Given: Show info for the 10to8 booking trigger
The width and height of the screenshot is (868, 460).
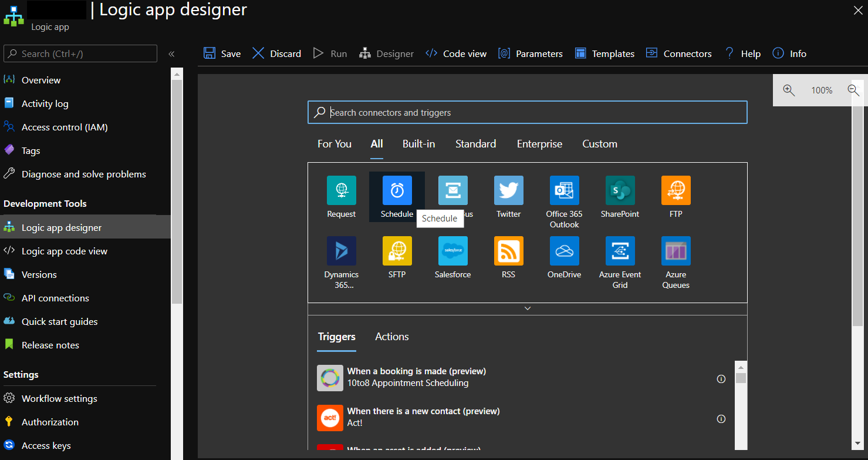Looking at the screenshot, I should click(721, 379).
